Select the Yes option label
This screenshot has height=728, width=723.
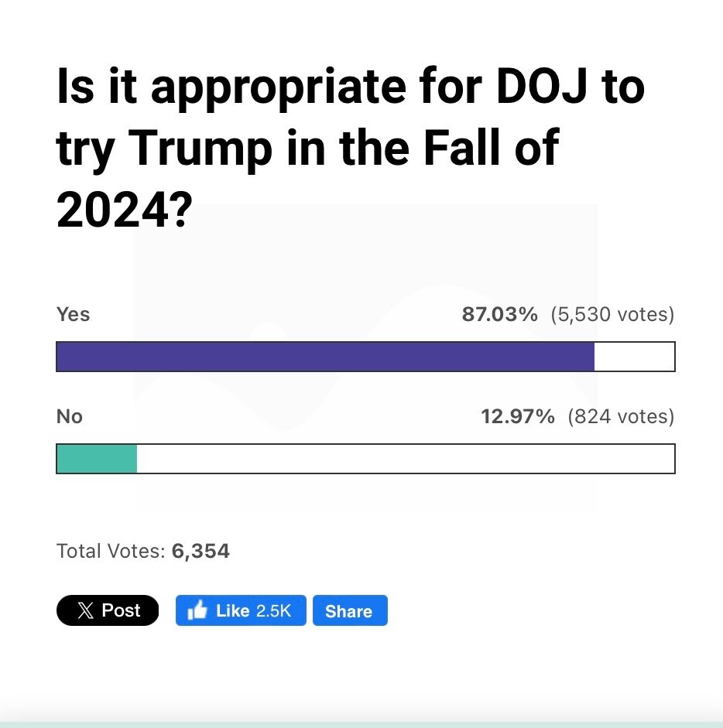click(73, 314)
